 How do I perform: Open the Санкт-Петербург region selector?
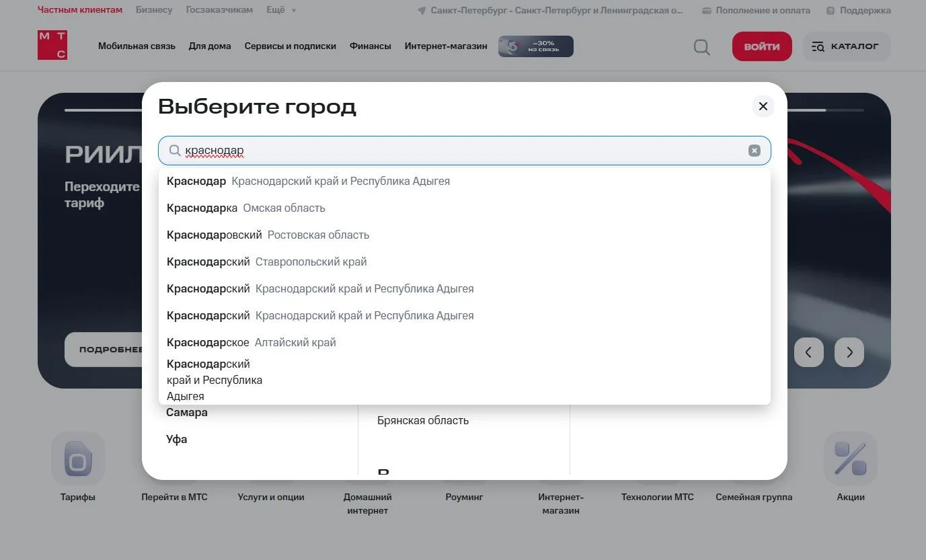(550, 10)
